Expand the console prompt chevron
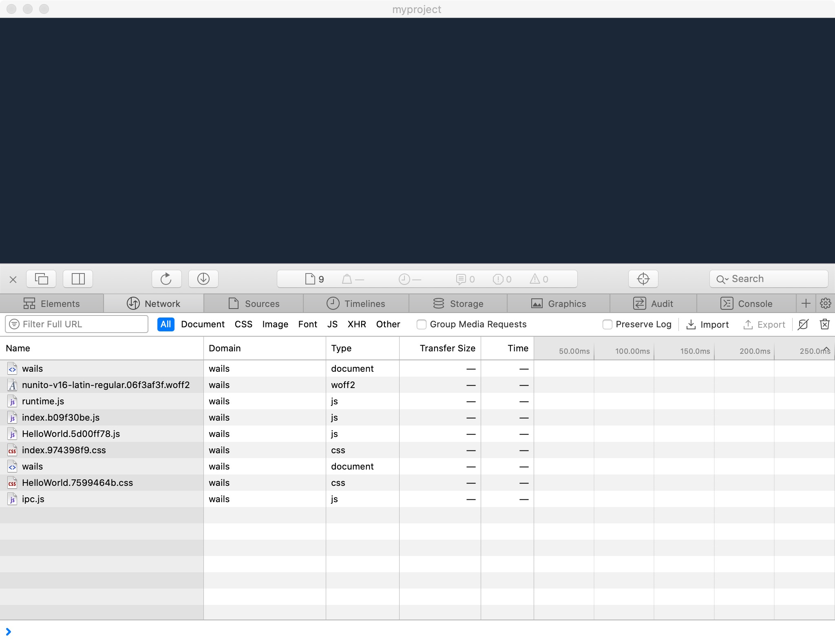835x644 pixels. coord(9,632)
